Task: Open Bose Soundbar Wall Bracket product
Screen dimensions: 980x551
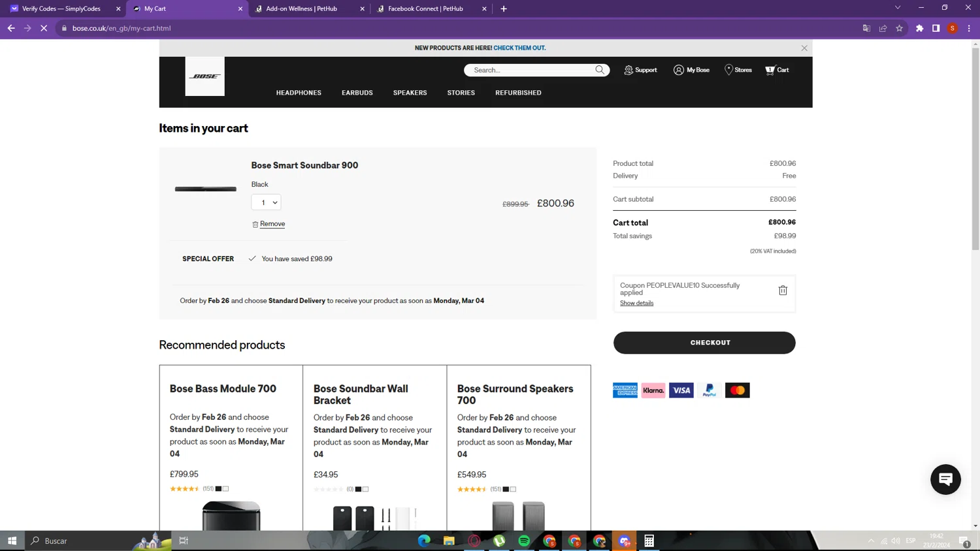Action: 361,394
